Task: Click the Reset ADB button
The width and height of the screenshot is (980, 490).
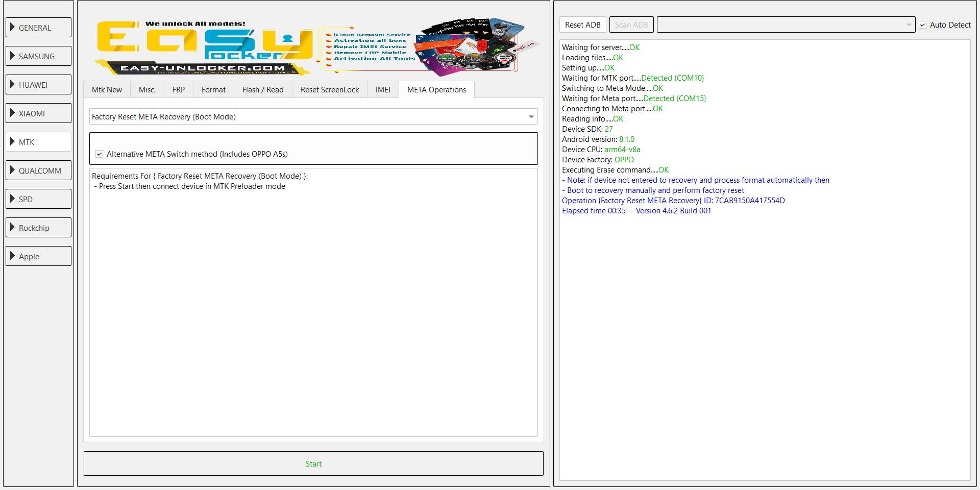Action: (x=582, y=24)
